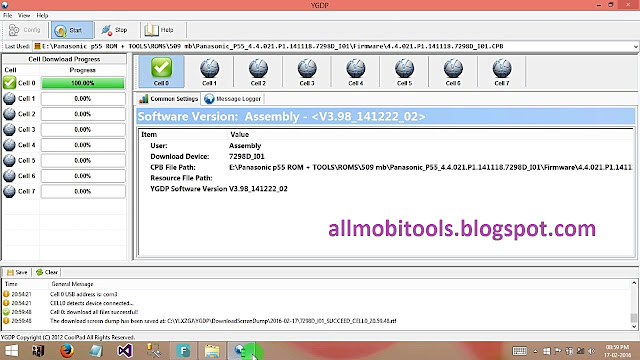Click the Clear log button

[47, 272]
